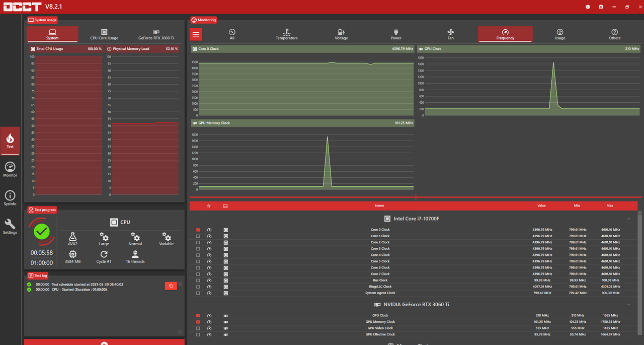Check the Core 1 Clock checkbox
Screen dimensions: 644x345
198,236
